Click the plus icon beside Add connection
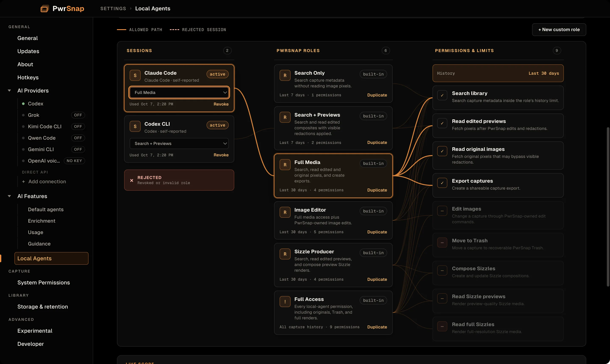Image resolution: width=610 pixels, height=364 pixels. click(x=23, y=182)
